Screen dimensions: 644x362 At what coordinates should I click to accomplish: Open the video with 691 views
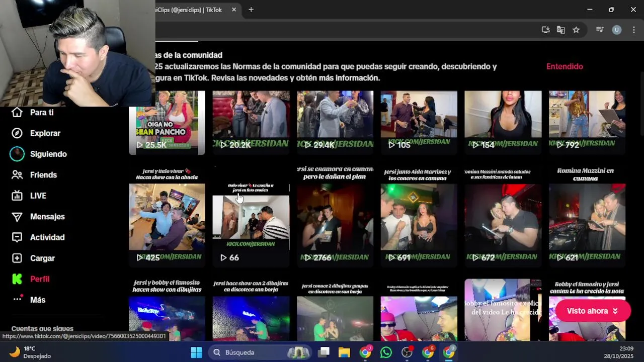tap(419, 216)
